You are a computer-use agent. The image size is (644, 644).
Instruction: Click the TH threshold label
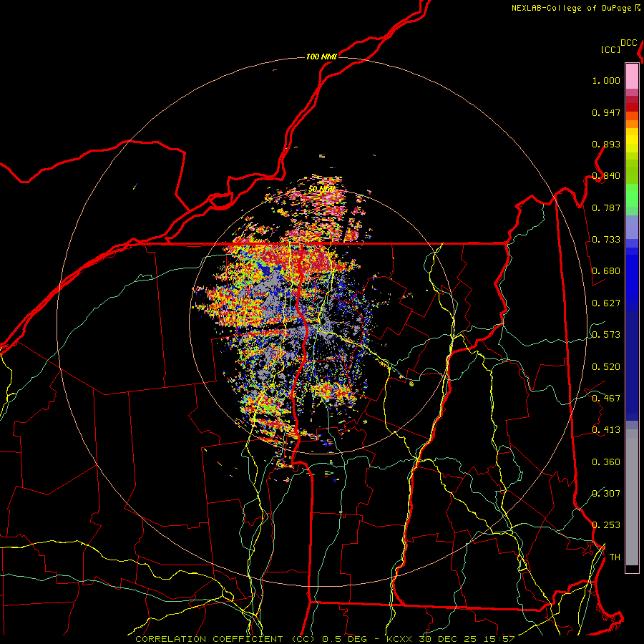(615, 557)
